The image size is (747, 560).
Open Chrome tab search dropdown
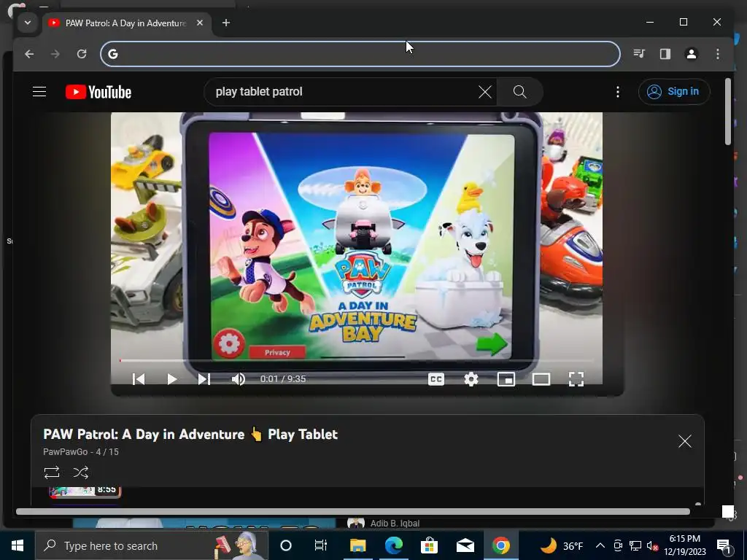[x=28, y=23]
